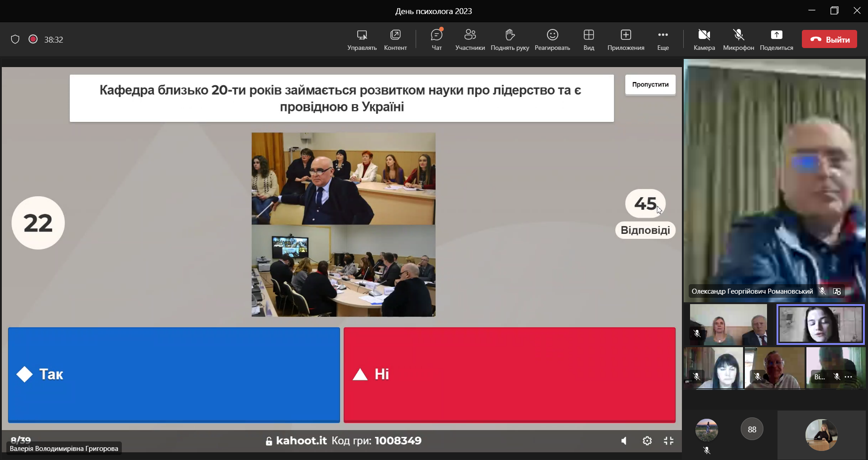The width and height of the screenshot is (868, 460).
Task: Change layout via Вид button
Action: (589, 40)
